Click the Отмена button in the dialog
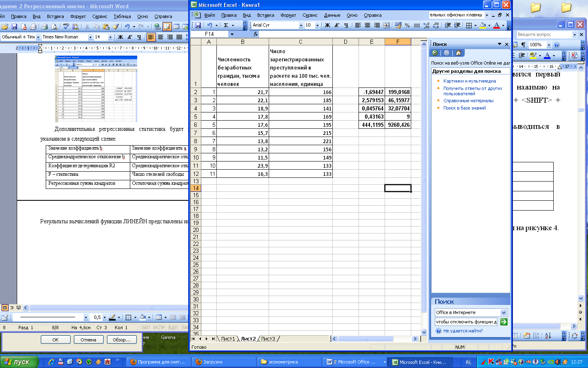The image size is (588, 368). coord(88,340)
